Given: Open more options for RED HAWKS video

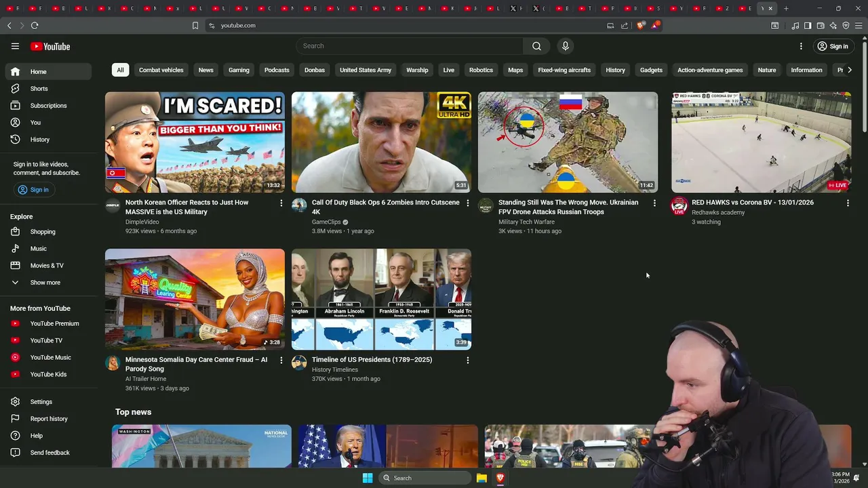Looking at the screenshot, I should [847, 203].
